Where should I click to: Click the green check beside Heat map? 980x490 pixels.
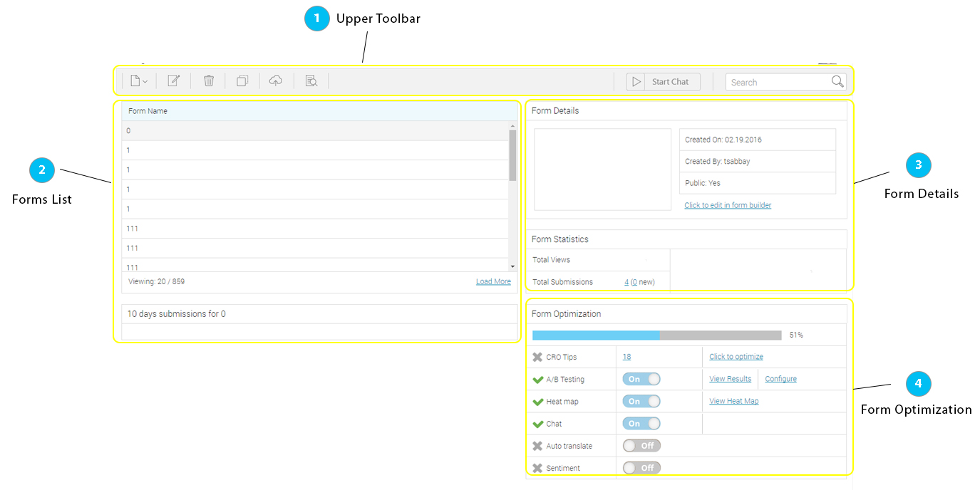coord(538,402)
